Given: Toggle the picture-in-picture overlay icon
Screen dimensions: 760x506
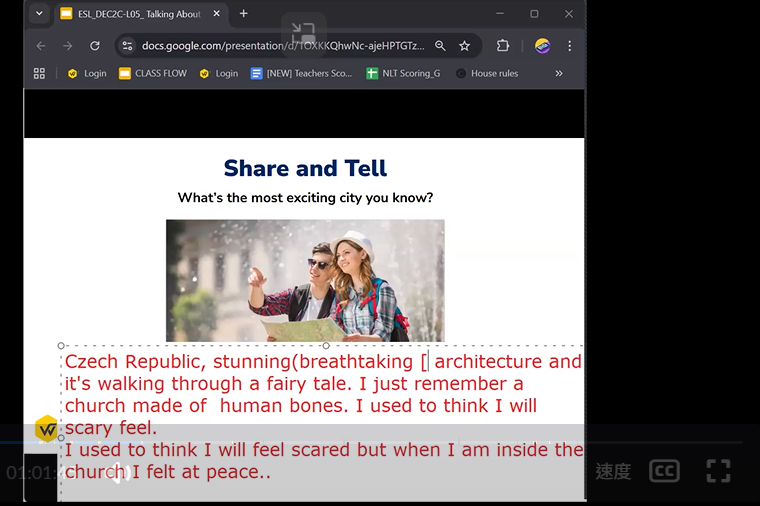Looking at the screenshot, I should 303,32.
